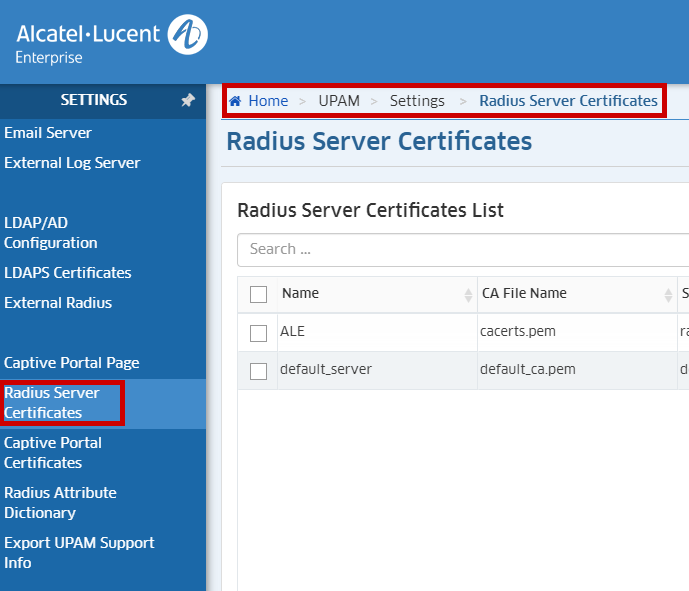Click the Home icon in breadcrumb
This screenshot has width=689, height=591.
(x=235, y=101)
